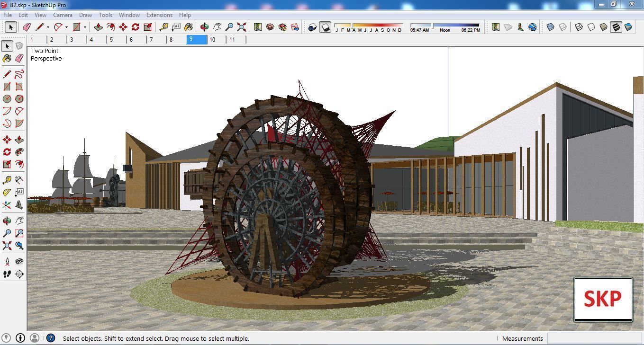
Task: Activate the Move tool in top toolbar
Action: pos(123,27)
